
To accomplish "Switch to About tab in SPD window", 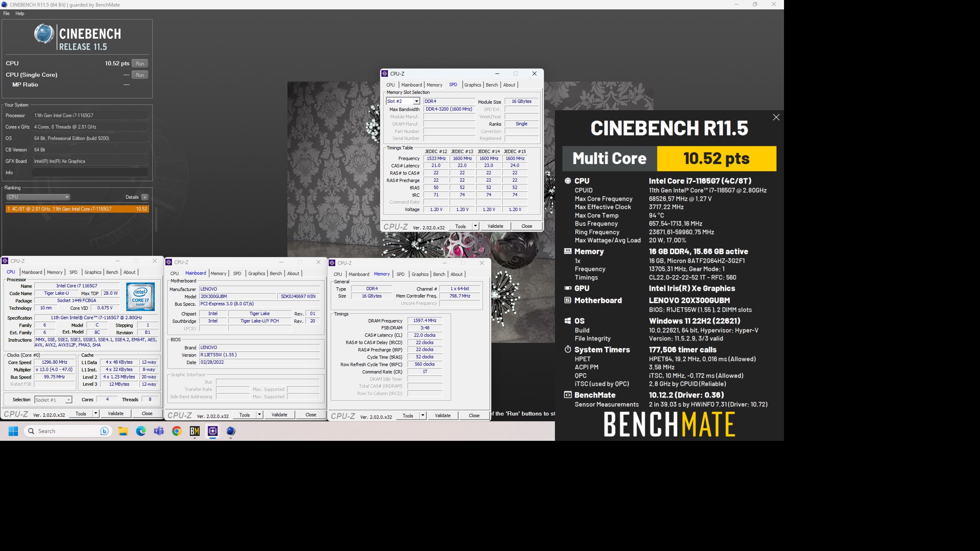I will coord(509,85).
